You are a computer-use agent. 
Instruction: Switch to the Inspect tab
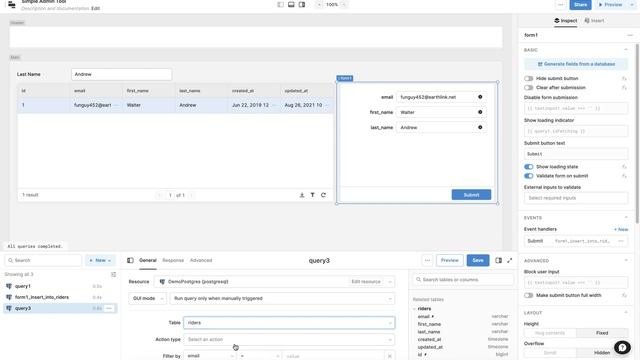click(566, 20)
